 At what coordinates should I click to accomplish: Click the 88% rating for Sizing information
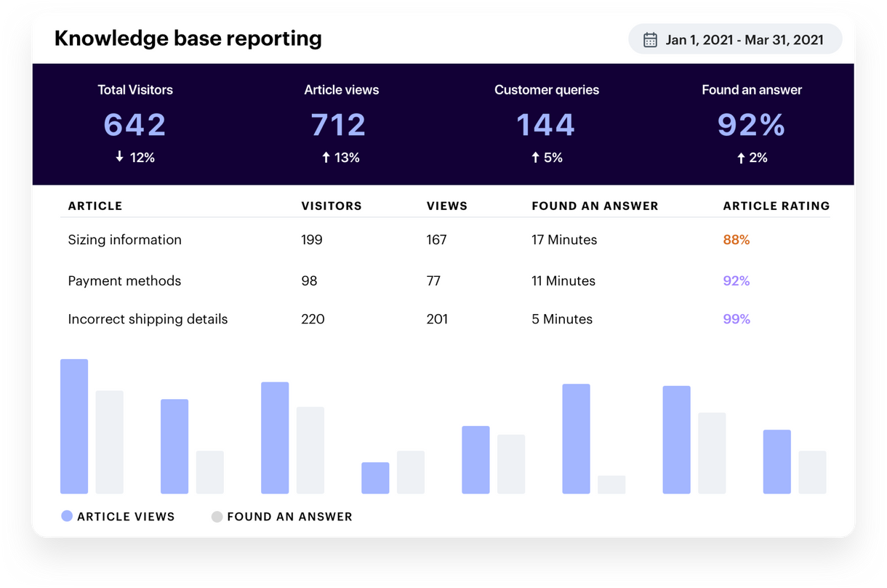click(x=737, y=240)
